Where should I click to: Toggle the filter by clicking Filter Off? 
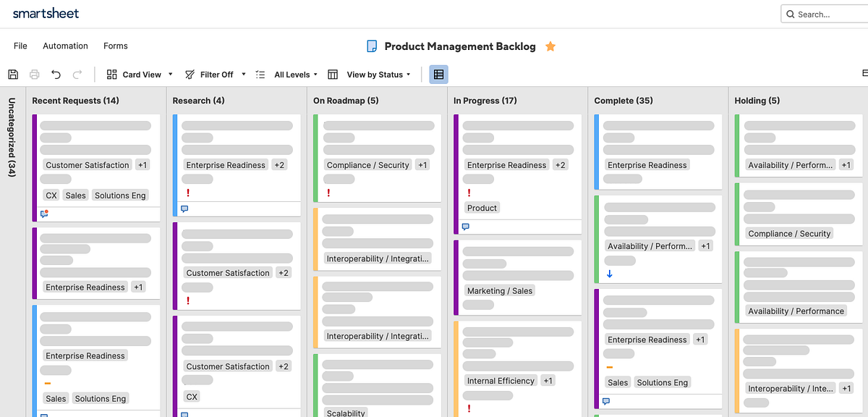[x=215, y=74]
